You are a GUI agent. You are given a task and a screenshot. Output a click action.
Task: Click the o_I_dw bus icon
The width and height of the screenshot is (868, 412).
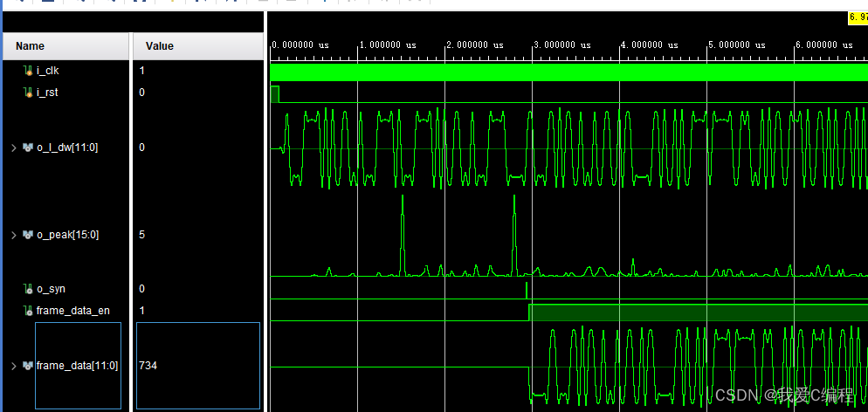pos(27,148)
